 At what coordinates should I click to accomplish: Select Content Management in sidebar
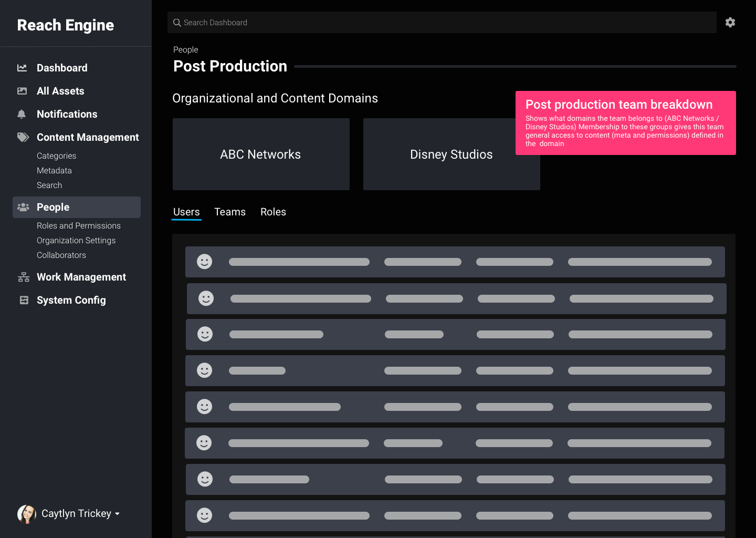(88, 137)
